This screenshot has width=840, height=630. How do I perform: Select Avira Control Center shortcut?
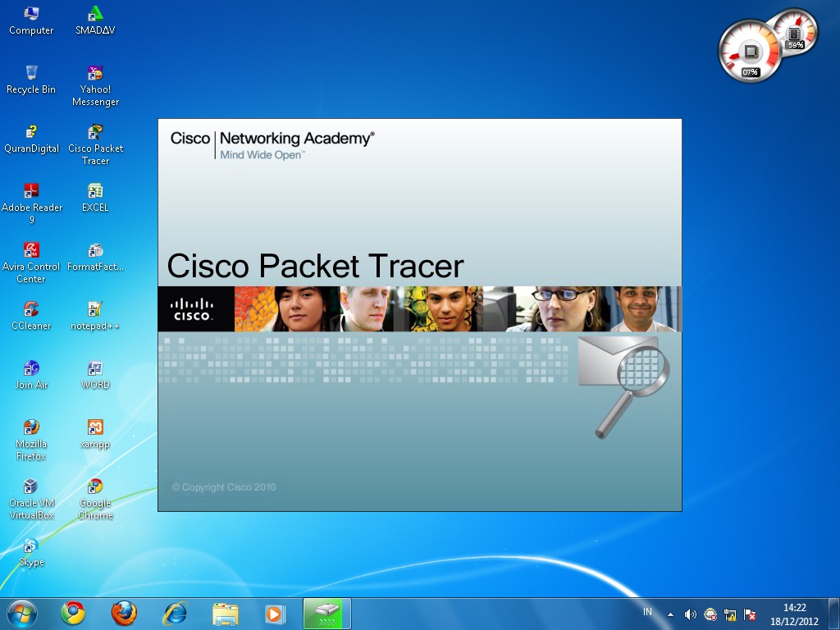point(31,263)
